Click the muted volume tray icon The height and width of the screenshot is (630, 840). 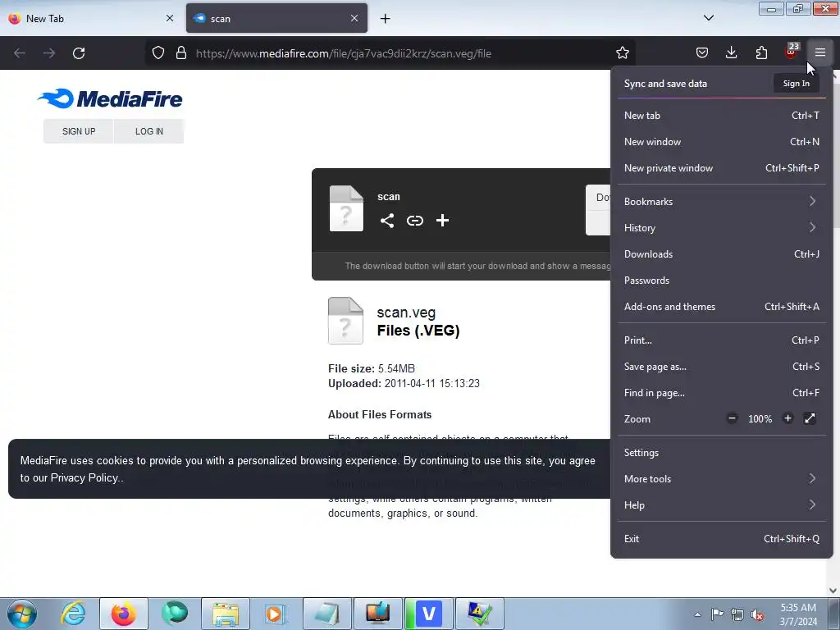pyautogui.click(x=757, y=614)
